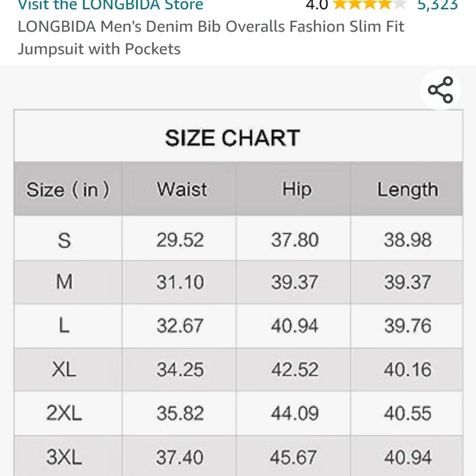Click the XL hip measurement 42.52

pyautogui.click(x=294, y=370)
